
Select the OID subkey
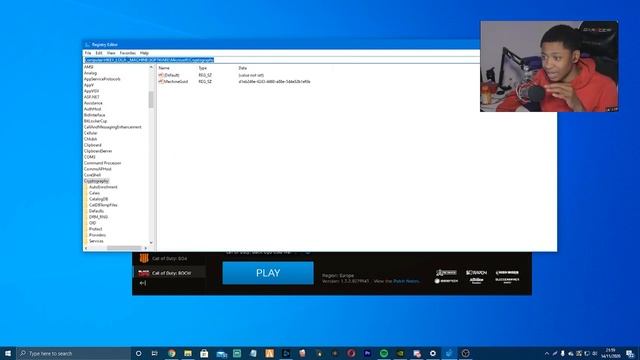pyautogui.click(x=93, y=223)
